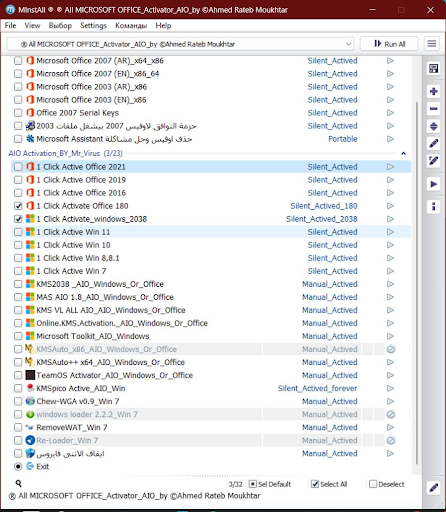
Task: Run Microsoft Assistant Portable play arrow
Action: (390, 139)
